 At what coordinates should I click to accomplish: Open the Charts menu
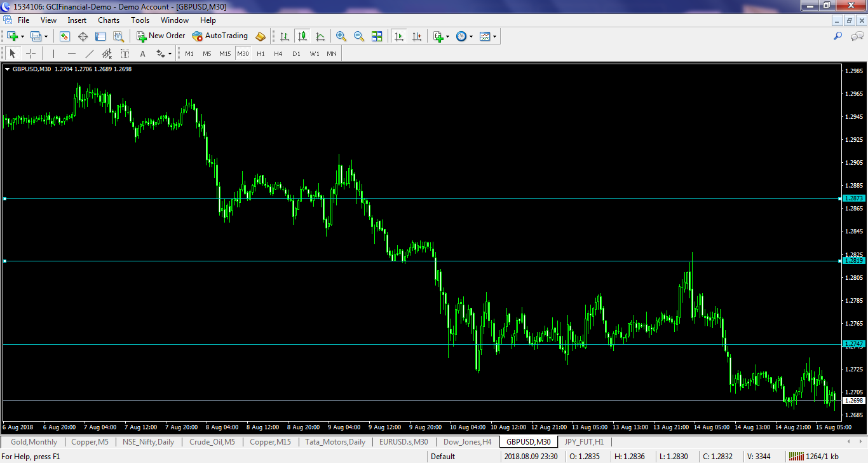pyautogui.click(x=109, y=20)
